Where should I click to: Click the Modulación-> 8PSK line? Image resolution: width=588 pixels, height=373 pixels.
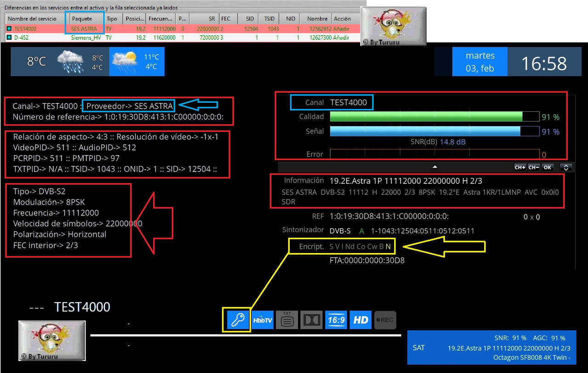[49, 202]
